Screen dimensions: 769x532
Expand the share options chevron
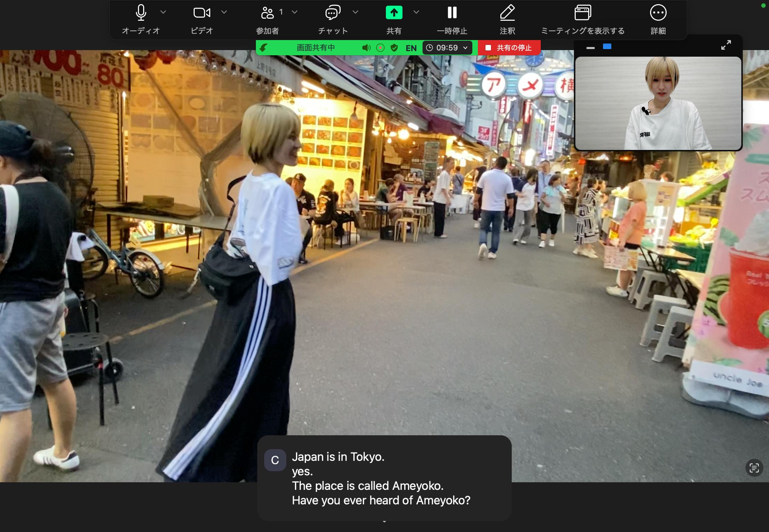point(416,12)
